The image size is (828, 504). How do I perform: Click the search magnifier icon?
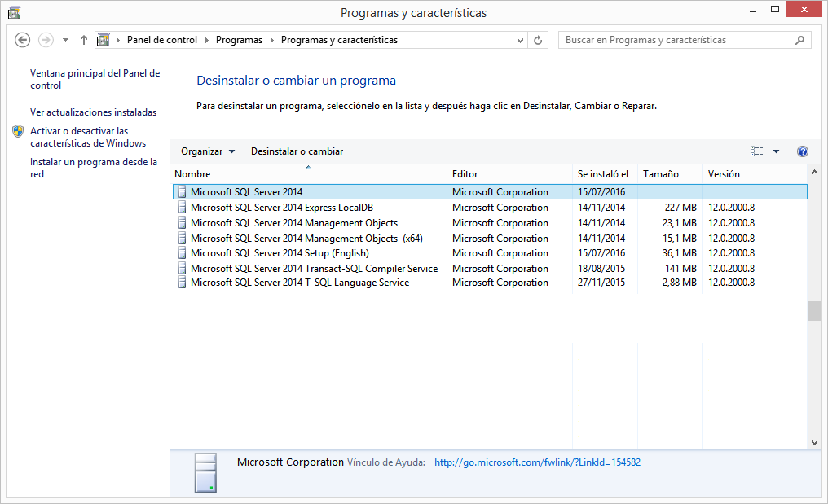[x=800, y=40]
